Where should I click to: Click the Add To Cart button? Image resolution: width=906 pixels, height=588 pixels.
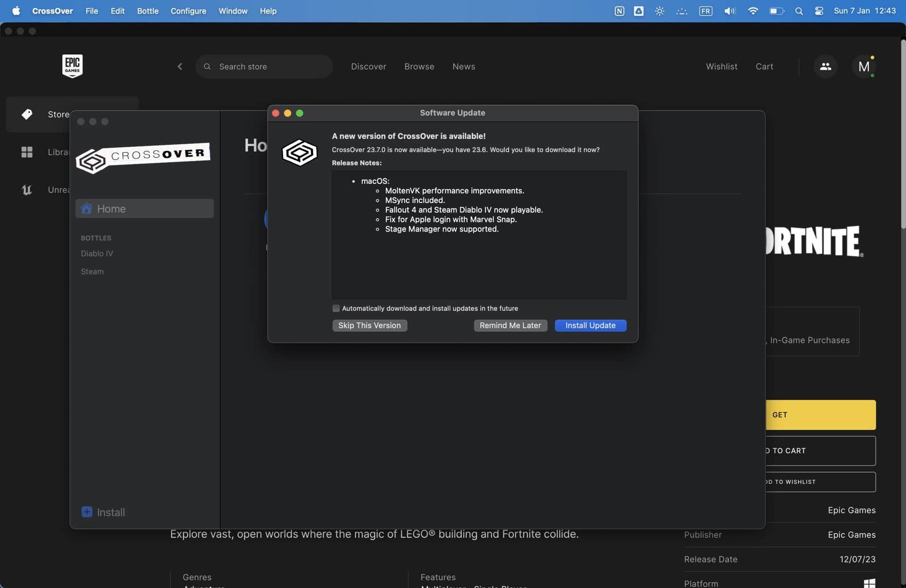click(821, 451)
